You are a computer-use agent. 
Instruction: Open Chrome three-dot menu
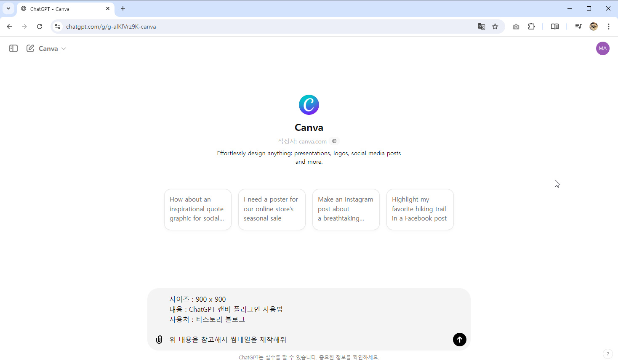609,27
